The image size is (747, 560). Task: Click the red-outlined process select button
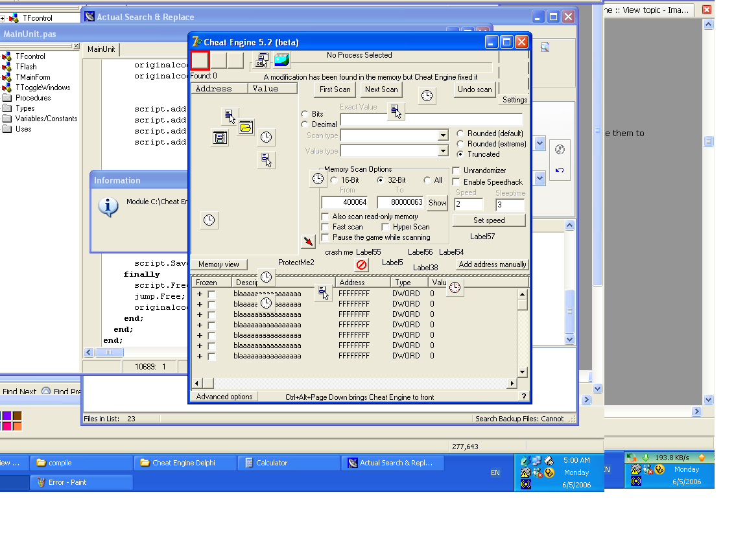pyautogui.click(x=200, y=60)
